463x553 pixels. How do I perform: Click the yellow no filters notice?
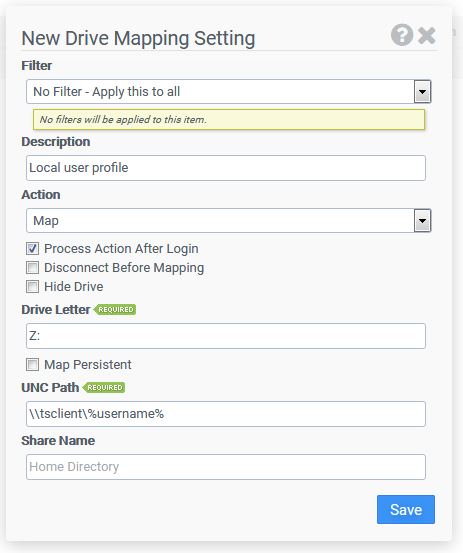[229, 120]
